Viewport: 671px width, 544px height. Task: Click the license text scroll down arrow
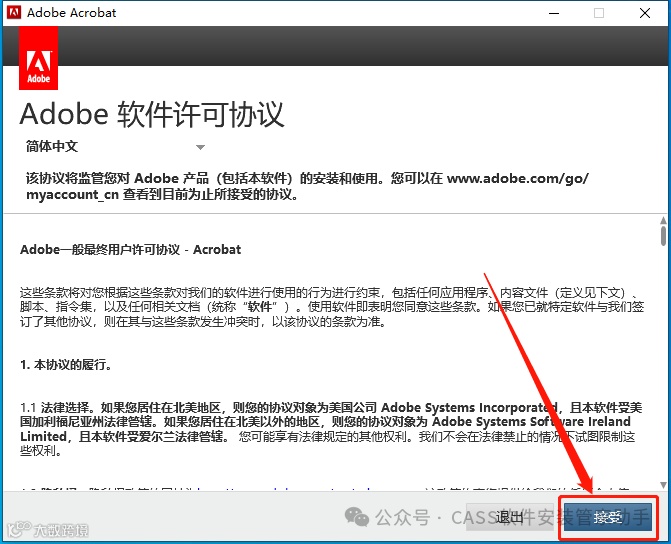coord(663,485)
